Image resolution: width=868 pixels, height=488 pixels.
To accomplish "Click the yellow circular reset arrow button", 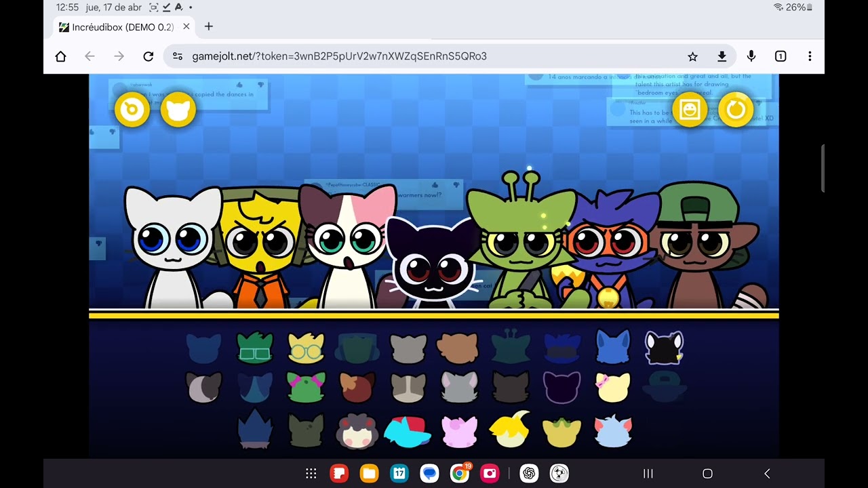I will coord(736,110).
